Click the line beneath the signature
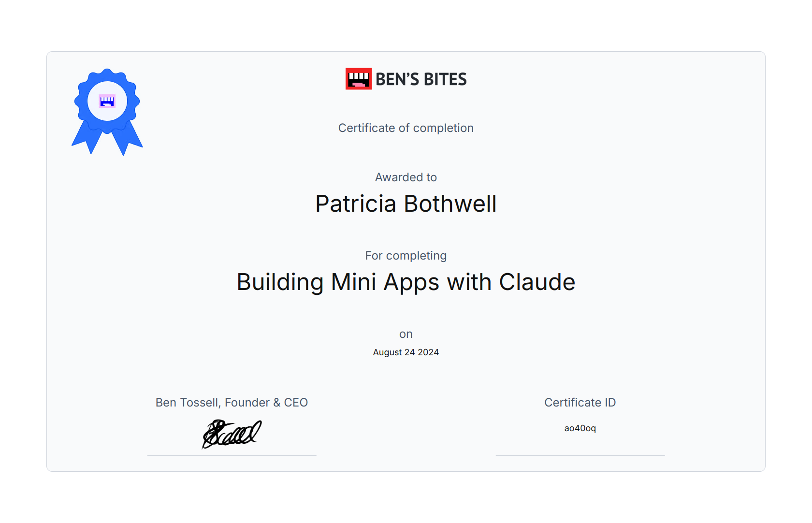The width and height of the screenshot is (812, 523). pos(232,455)
